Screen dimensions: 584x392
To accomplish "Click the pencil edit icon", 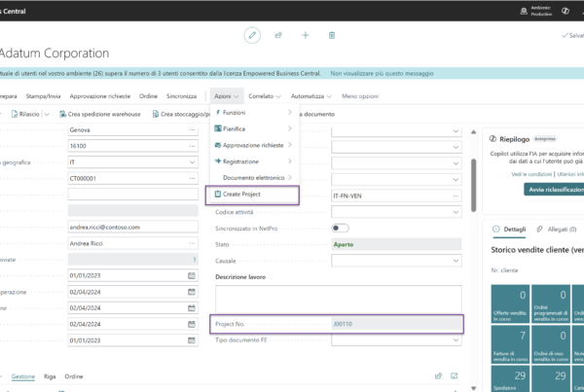I will (x=252, y=35).
